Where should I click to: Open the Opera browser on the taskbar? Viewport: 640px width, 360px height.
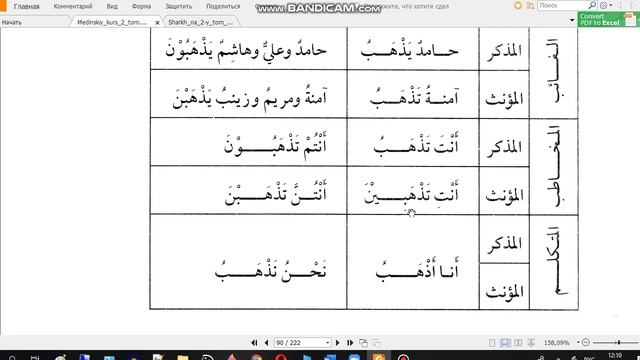[x=281, y=358]
